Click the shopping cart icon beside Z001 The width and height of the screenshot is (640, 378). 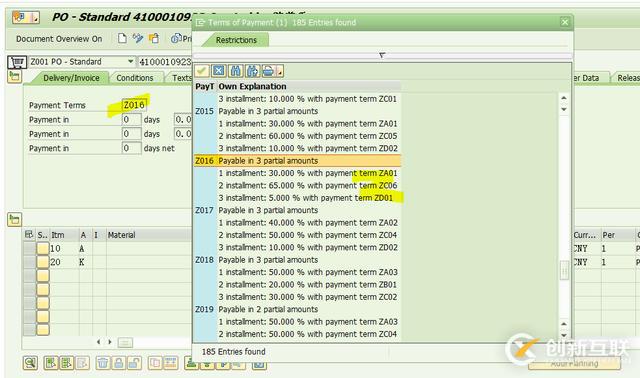tap(17, 62)
